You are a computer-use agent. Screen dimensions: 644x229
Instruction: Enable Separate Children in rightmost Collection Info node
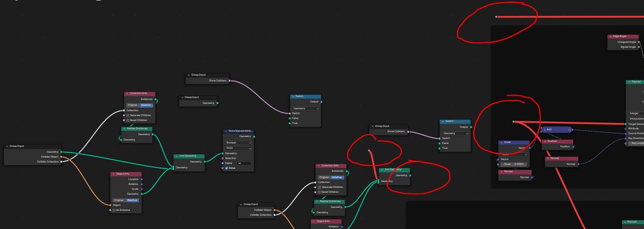pos(319,187)
